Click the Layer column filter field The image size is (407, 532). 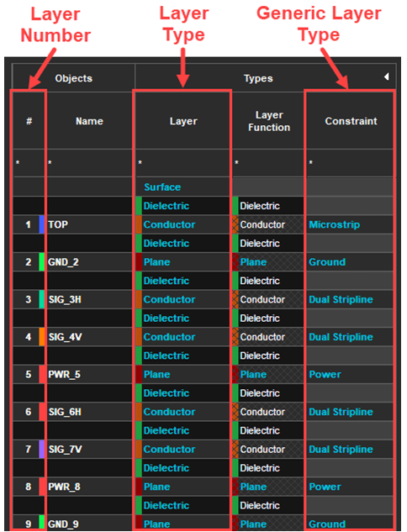point(183,163)
